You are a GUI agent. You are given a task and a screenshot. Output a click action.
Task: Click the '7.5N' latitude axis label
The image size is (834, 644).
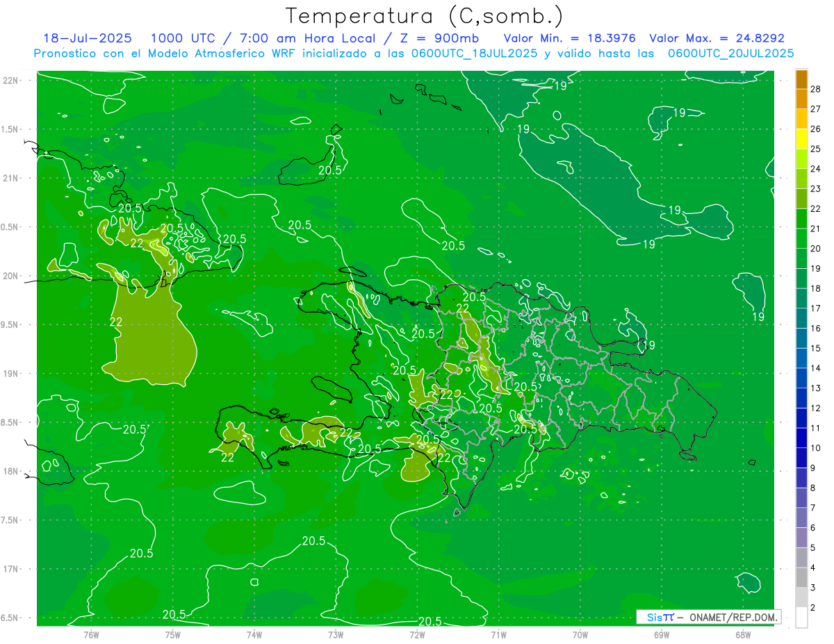point(10,520)
